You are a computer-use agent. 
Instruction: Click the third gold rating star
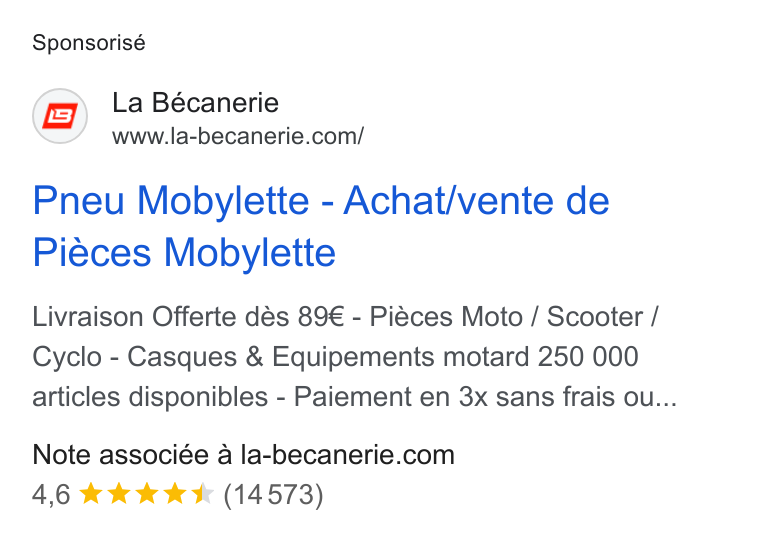pos(147,494)
